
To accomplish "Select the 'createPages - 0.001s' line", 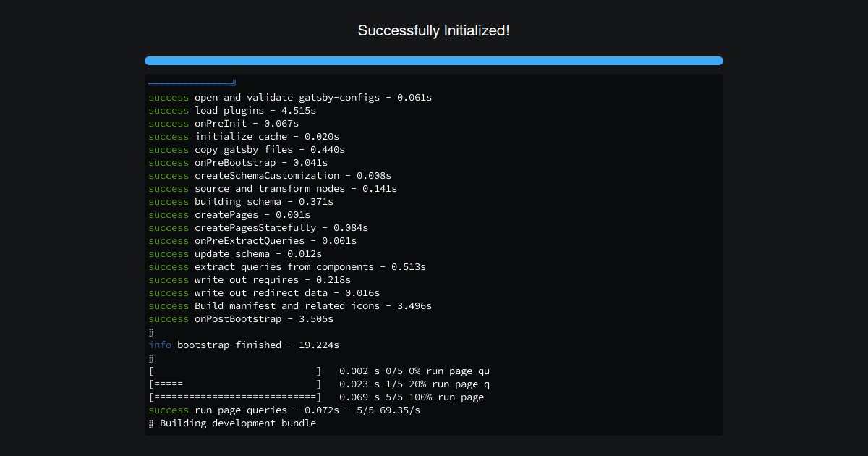I will (229, 214).
